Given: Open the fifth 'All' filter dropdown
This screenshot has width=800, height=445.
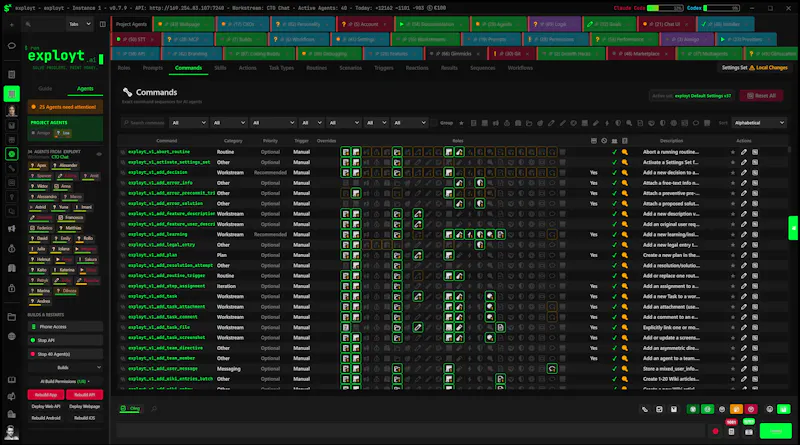Looking at the screenshot, I should (x=344, y=123).
